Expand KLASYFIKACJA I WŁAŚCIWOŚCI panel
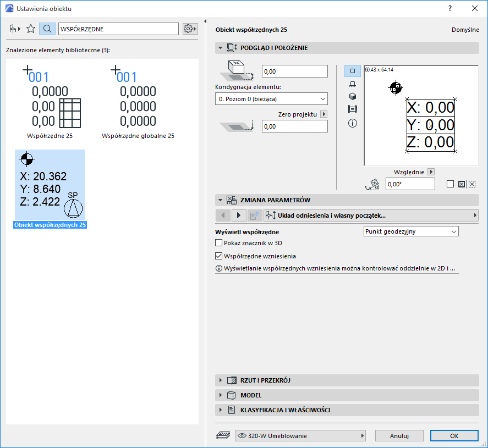This screenshot has width=488, height=448. 221,410
